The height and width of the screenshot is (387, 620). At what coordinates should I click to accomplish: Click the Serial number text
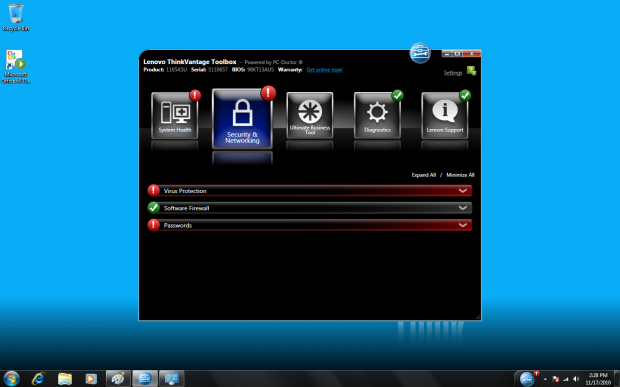(218, 70)
